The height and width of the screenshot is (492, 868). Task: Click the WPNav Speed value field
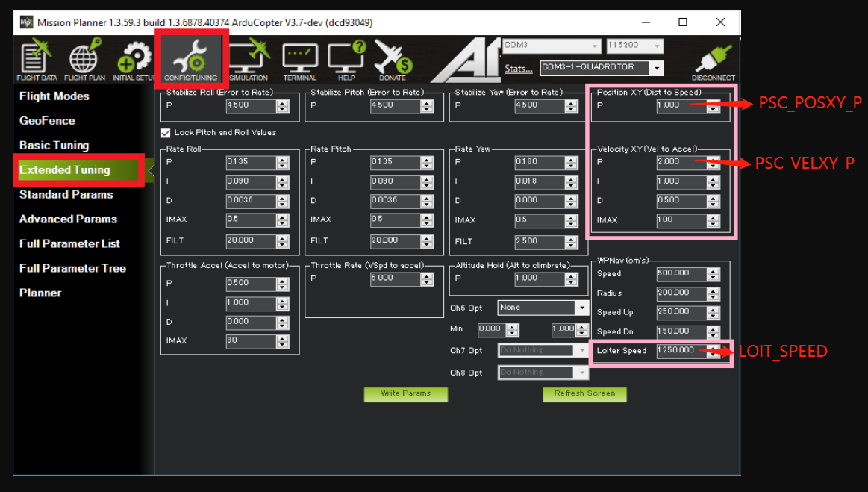[681, 274]
